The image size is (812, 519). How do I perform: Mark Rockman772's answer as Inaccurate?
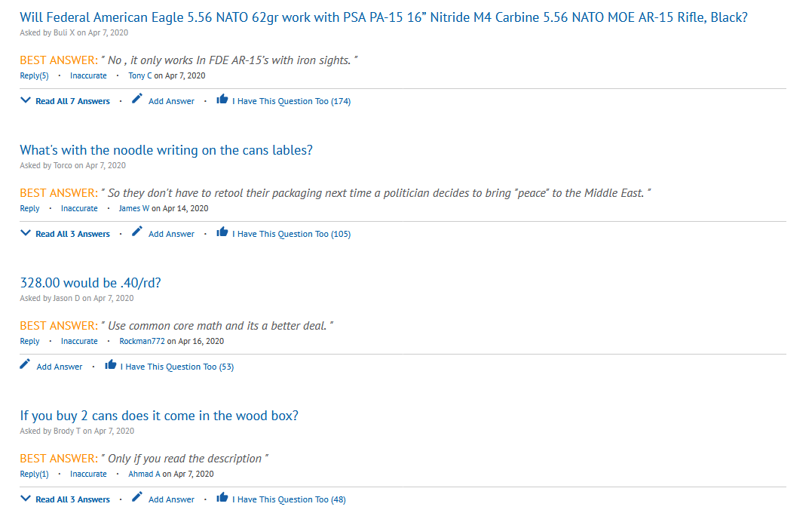point(79,341)
